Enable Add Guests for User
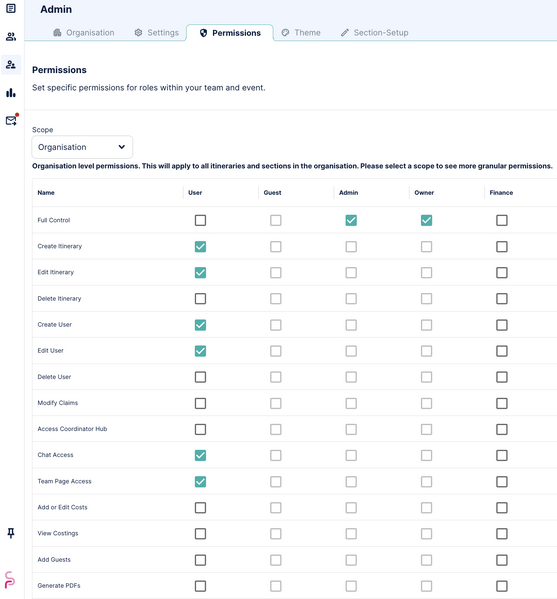 (x=200, y=560)
